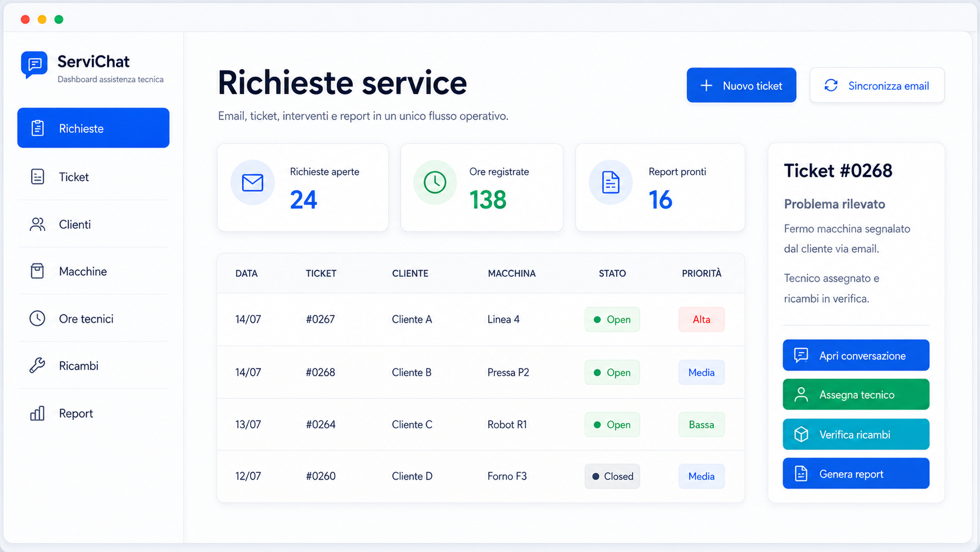The width and height of the screenshot is (980, 552).
Task: Click the Sincronizza email button
Action: point(877,85)
